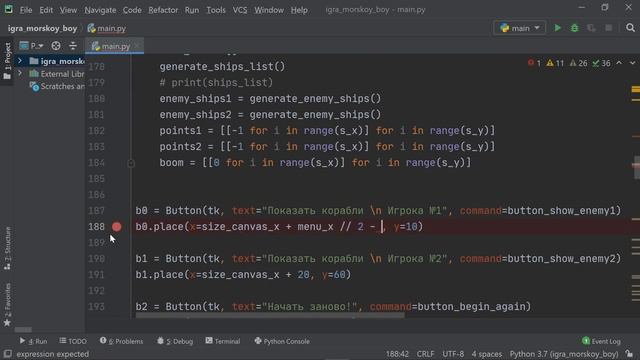Click the 'expression expected' status message
640x360 pixels.
(53, 354)
